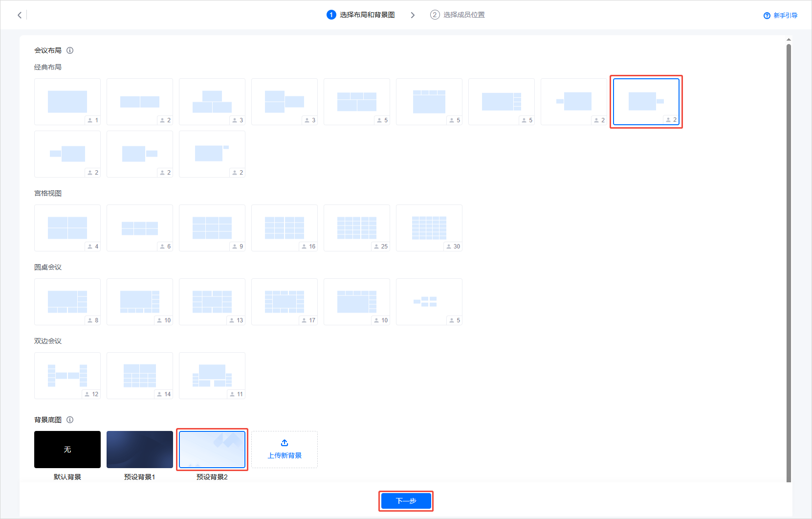Go back using the top-left arrow
The image size is (812, 519).
point(20,15)
